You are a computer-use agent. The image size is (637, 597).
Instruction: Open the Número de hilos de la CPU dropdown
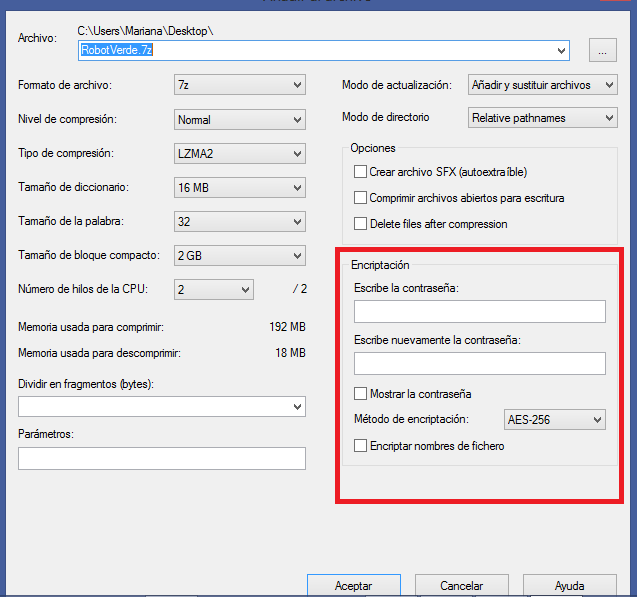click(214, 290)
